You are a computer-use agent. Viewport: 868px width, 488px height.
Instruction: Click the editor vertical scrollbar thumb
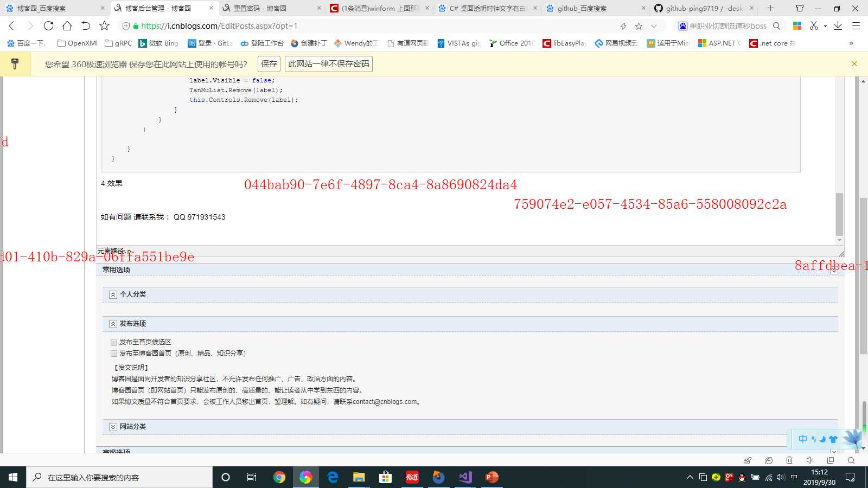coord(839,214)
